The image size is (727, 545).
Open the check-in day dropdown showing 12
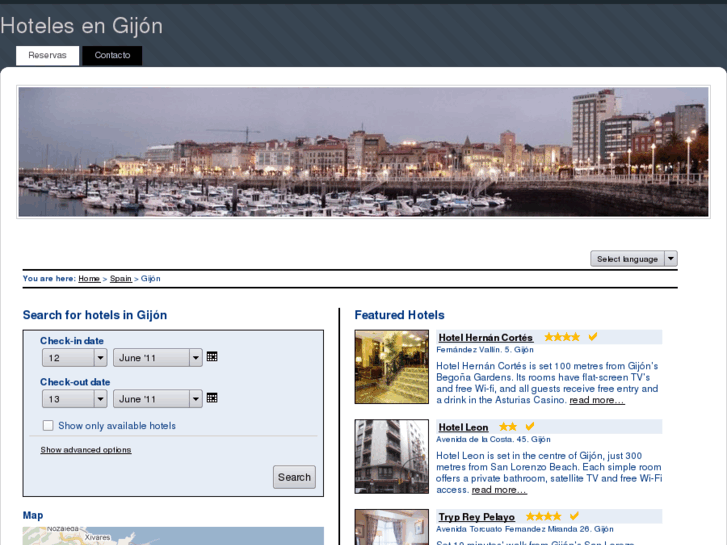[75, 358]
